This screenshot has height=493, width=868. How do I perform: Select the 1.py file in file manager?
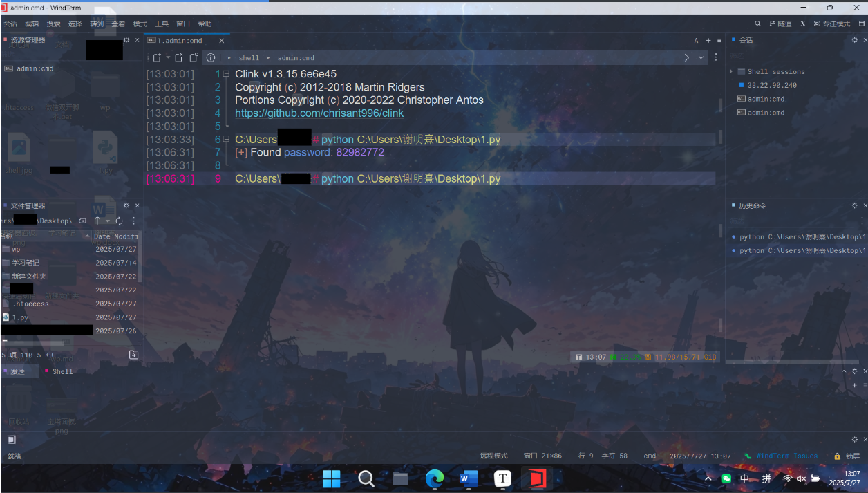20,317
